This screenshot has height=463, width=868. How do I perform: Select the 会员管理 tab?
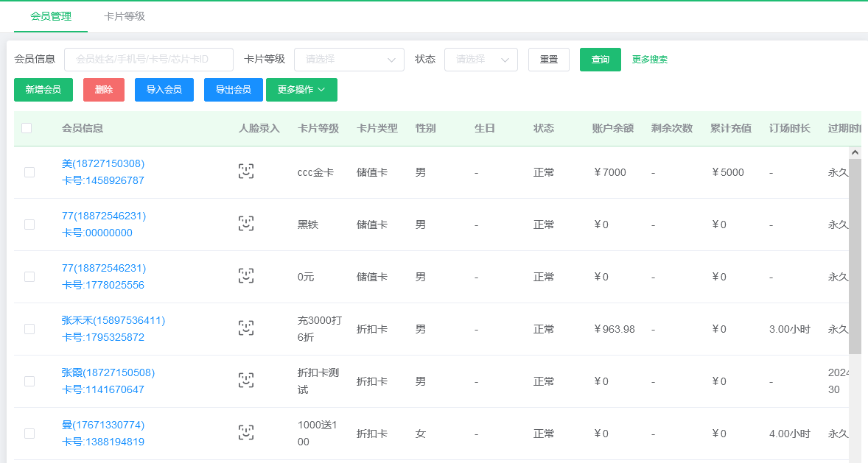(x=51, y=16)
